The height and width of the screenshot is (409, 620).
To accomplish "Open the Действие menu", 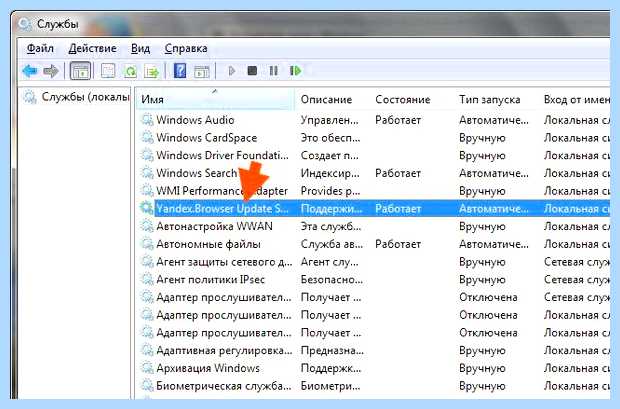I will coord(93,48).
